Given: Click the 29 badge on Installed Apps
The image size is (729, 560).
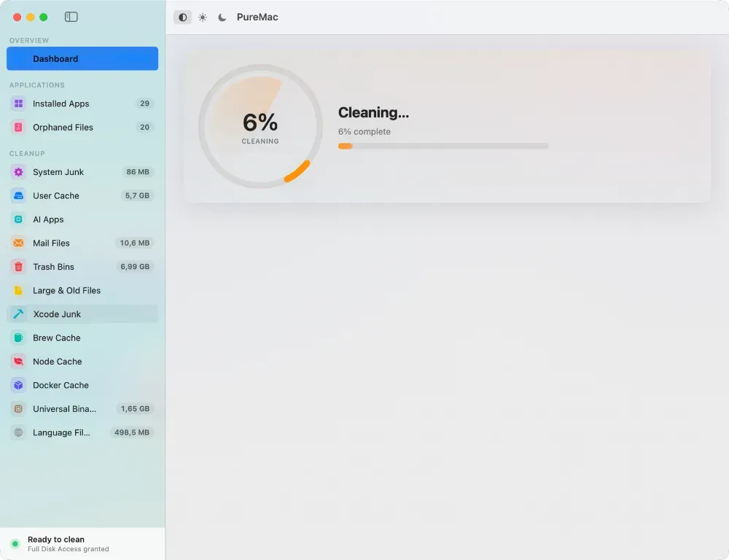Looking at the screenshot, I should click(144, 104).
